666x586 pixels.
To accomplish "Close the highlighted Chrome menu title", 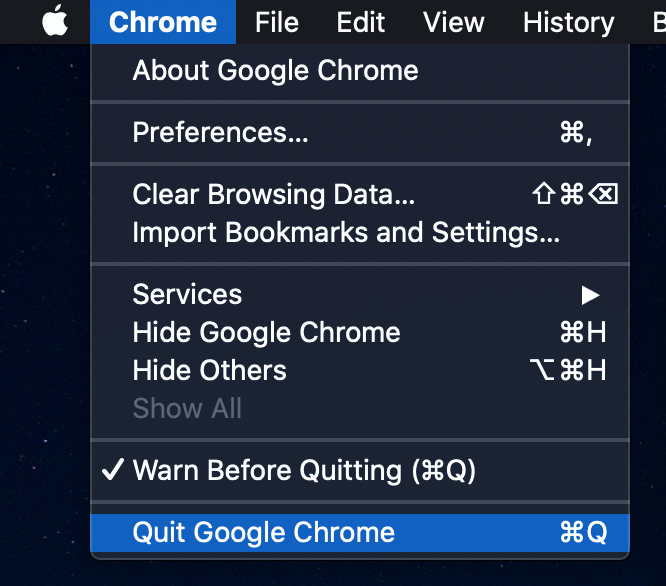I will (x=163, y=22).
